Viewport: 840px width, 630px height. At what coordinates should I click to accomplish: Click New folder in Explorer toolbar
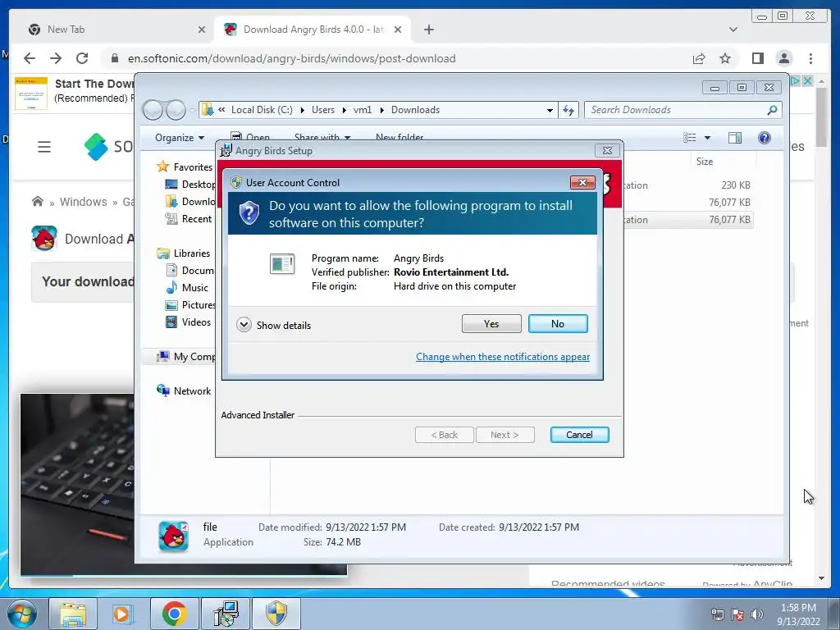click(x=399, y=137)
